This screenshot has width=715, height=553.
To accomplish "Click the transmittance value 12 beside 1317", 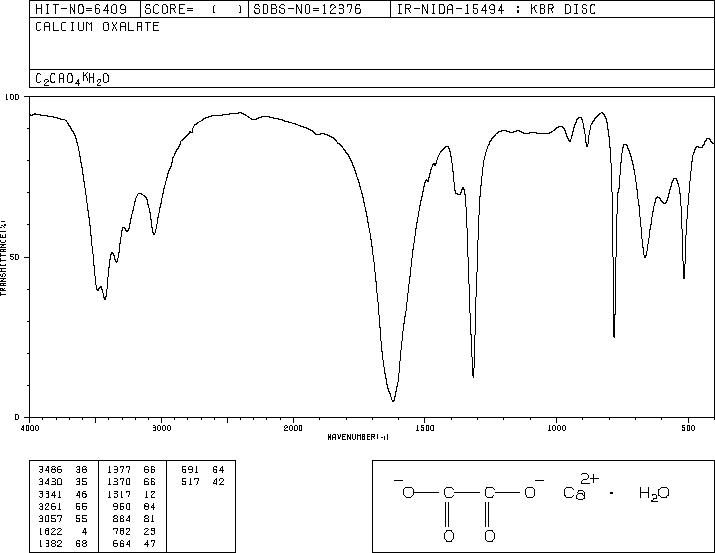I will pos(150,494).
